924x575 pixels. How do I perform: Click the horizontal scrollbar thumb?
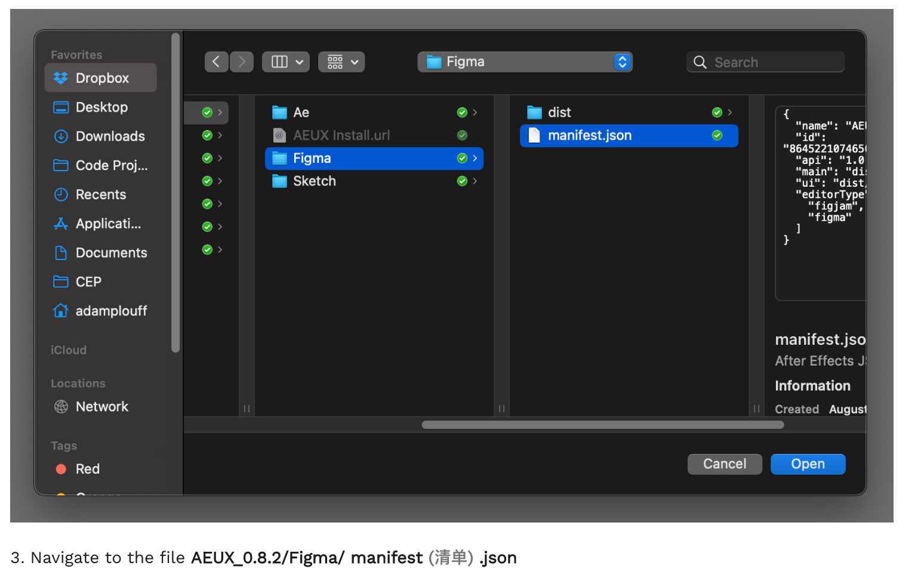(x=603, y=425)
